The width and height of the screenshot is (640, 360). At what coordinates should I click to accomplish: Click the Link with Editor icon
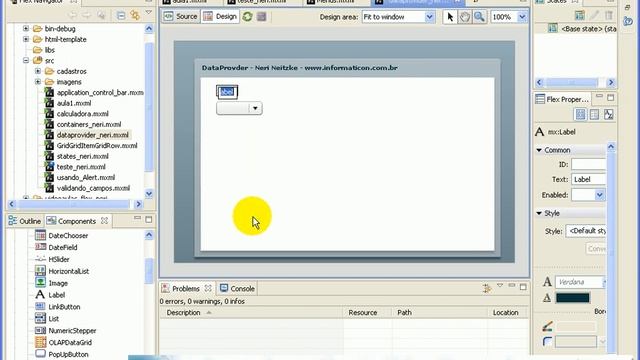pos(135,16)
